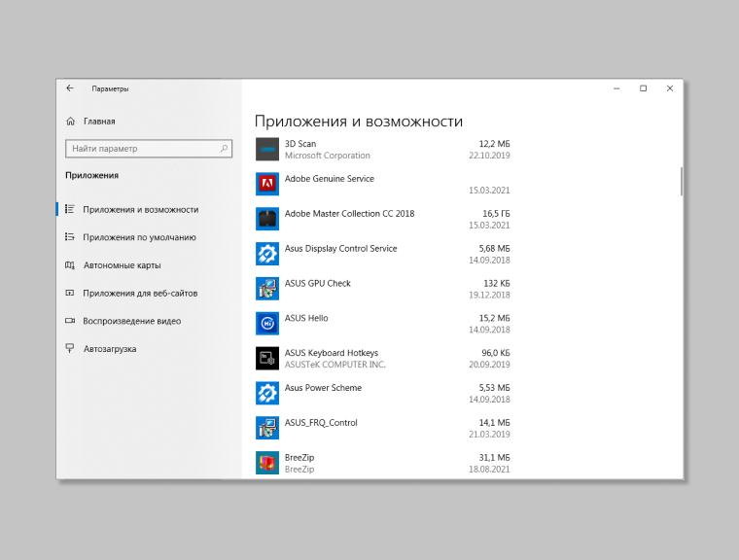Screen dimensions: 739x560
Task: Click the 132 КБ size value
Action: click(x=497, y=283)
